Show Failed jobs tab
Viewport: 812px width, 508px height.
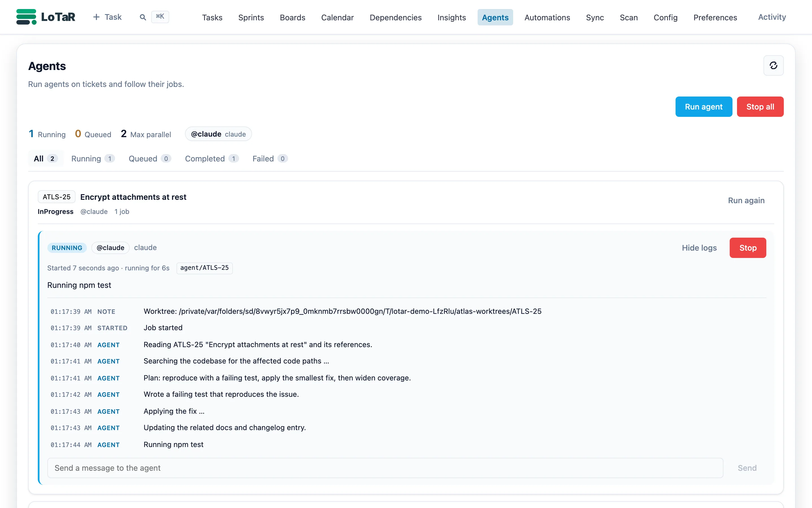click(x=270, y=159)
